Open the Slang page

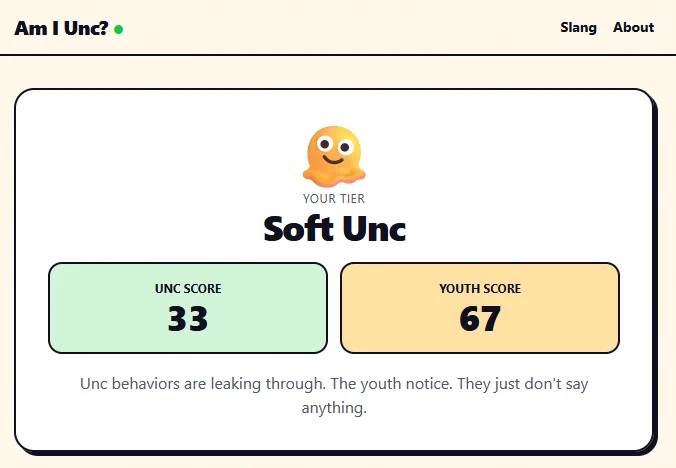coord(579,28)
